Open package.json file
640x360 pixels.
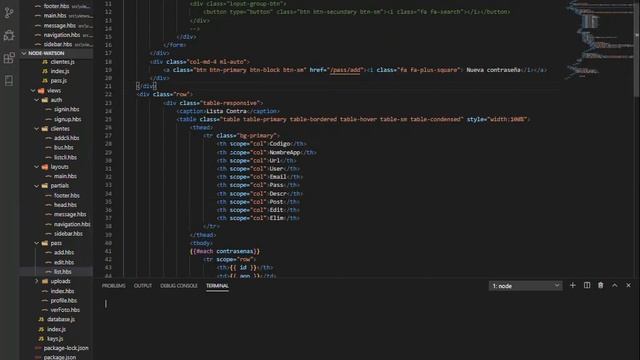click(x=60, y=357)
